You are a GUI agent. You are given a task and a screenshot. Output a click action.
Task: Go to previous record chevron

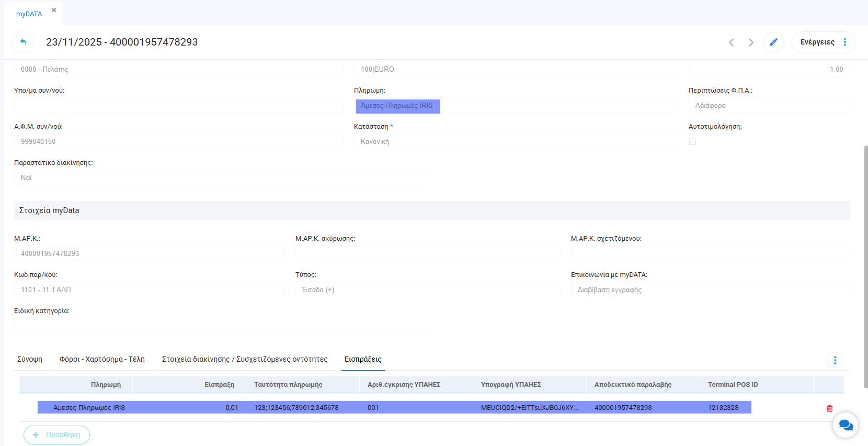pos(731,42)
